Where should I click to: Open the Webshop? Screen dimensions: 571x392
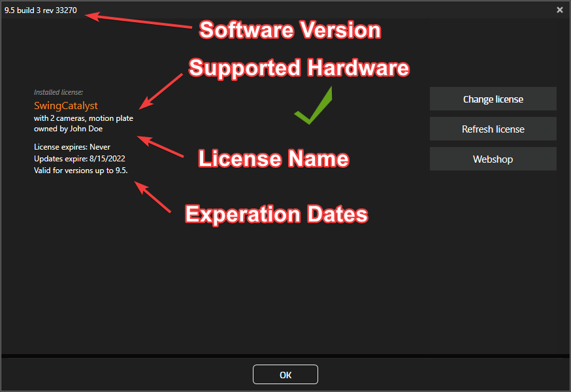[x=493, y=159]
